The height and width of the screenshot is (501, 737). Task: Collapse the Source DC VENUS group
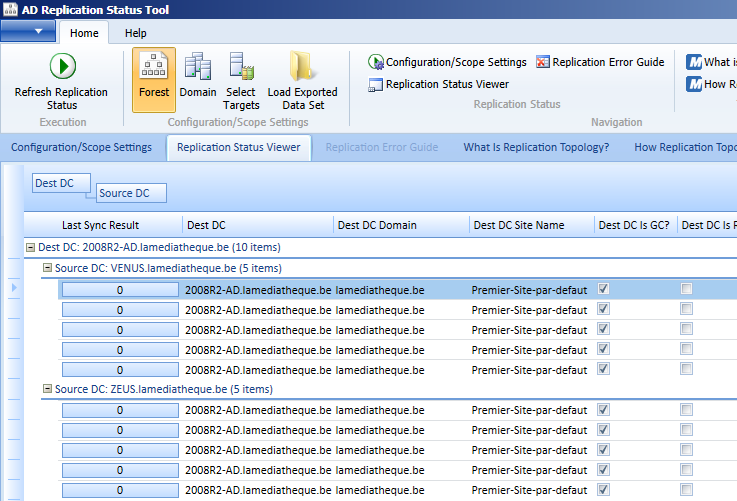pyautogui.click(x=47, y=268)
